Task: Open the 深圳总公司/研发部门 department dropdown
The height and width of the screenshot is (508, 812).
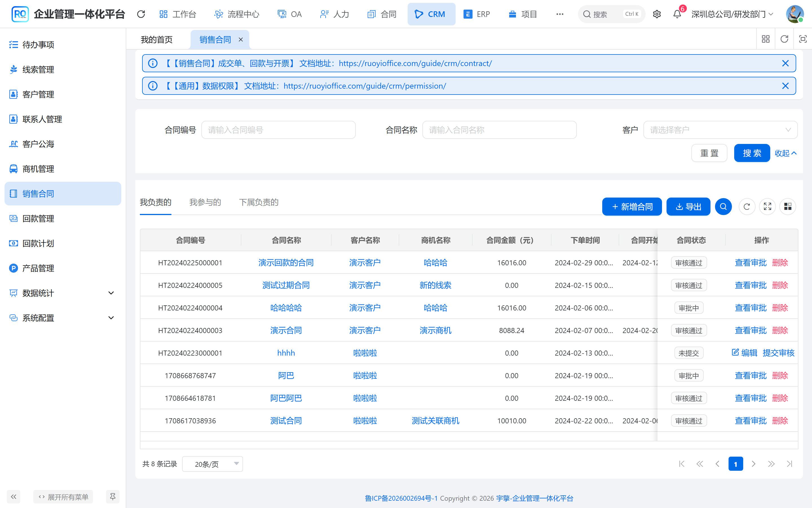Action: (732, 14)
